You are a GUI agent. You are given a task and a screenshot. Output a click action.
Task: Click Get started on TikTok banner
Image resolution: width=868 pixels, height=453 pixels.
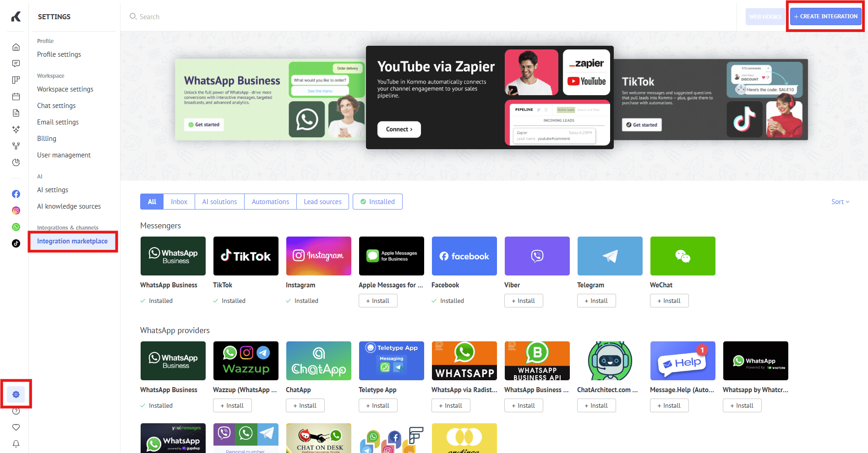tap(642, 125)
